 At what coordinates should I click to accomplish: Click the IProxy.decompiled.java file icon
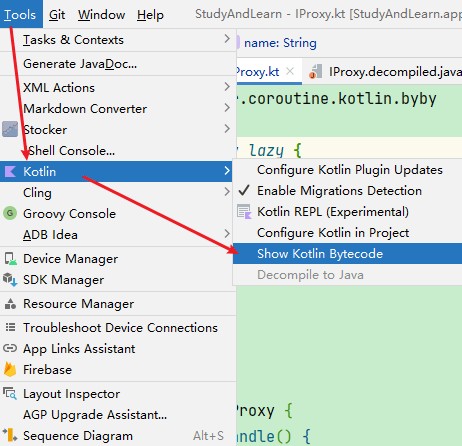(x=315, y=71)
